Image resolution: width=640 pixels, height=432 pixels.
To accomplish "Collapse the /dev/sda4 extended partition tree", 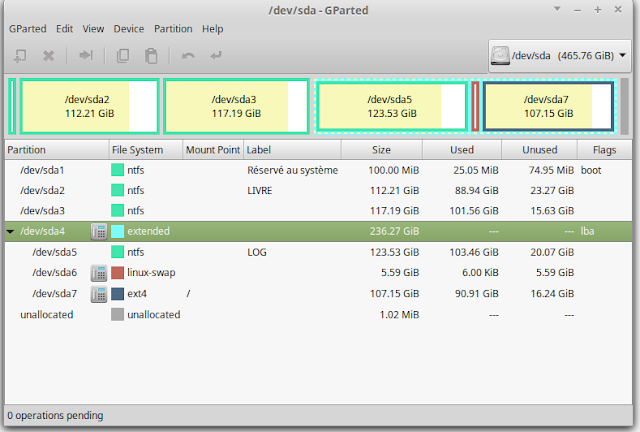I will click(11, 232).
